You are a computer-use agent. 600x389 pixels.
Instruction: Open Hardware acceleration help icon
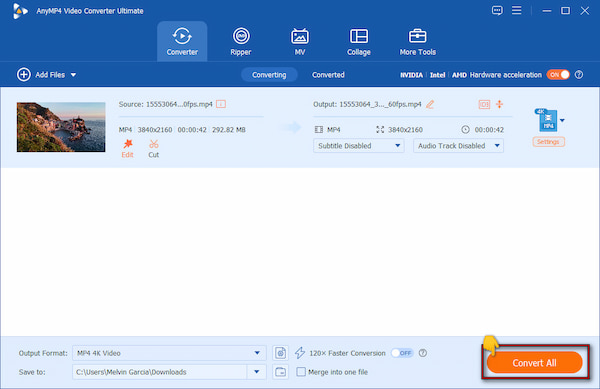click(579, 75)
